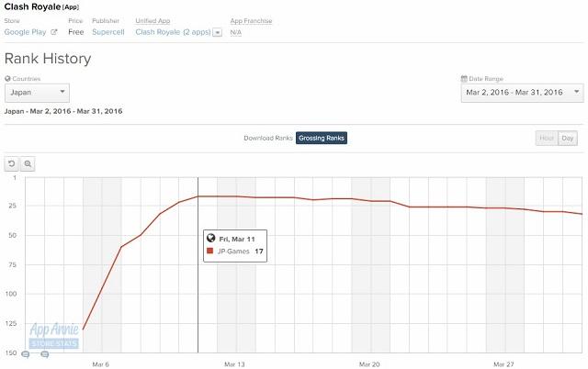Click the Mar 27 axis label
This screenshot has width=588, height=369.
(x=503, y=364)
